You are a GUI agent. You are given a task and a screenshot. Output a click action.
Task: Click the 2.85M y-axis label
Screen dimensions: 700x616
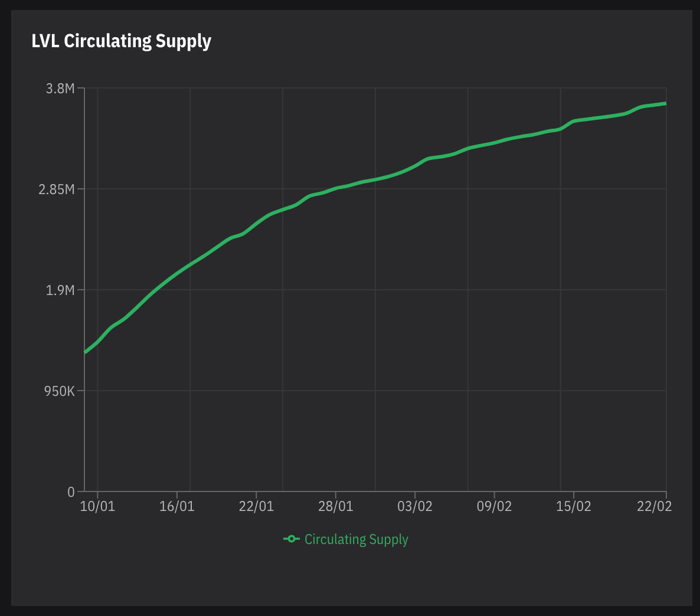57,189
